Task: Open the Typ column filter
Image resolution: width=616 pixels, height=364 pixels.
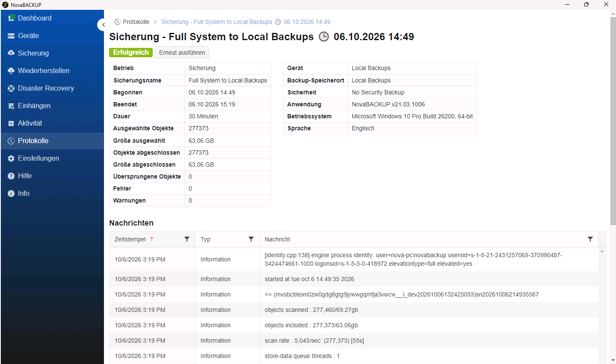Action: click(x=251, y=239)
